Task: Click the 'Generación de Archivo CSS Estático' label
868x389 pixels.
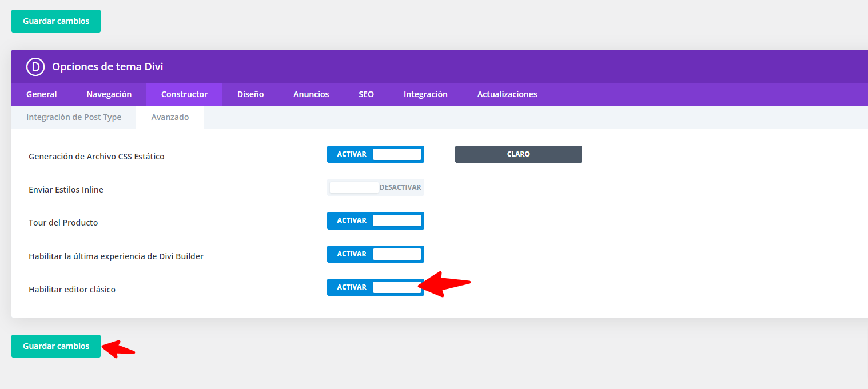Action: coord(97,157)
